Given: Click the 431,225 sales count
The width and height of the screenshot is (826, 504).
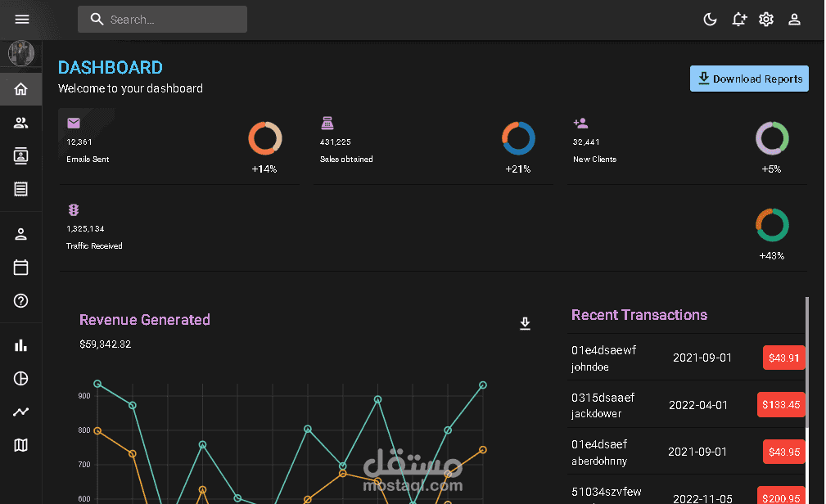Looking at the screenshot, I should click(335, 142).
